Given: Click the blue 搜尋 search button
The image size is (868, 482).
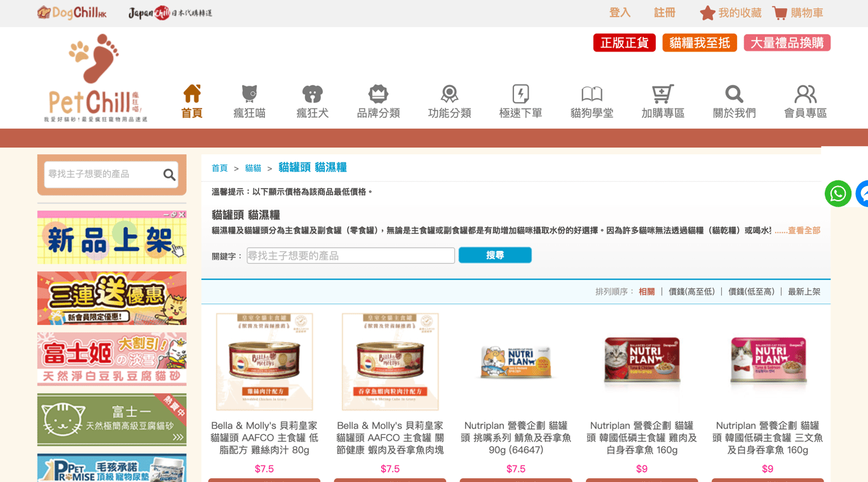Looking at the screenshot, I should click(495, 255).
